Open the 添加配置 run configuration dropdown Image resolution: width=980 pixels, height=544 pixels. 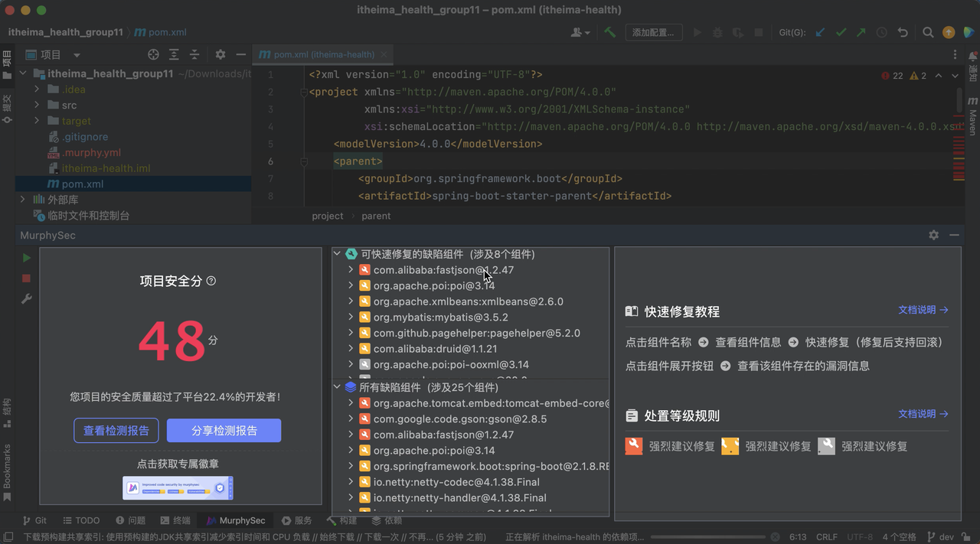(x=654, y=32)
